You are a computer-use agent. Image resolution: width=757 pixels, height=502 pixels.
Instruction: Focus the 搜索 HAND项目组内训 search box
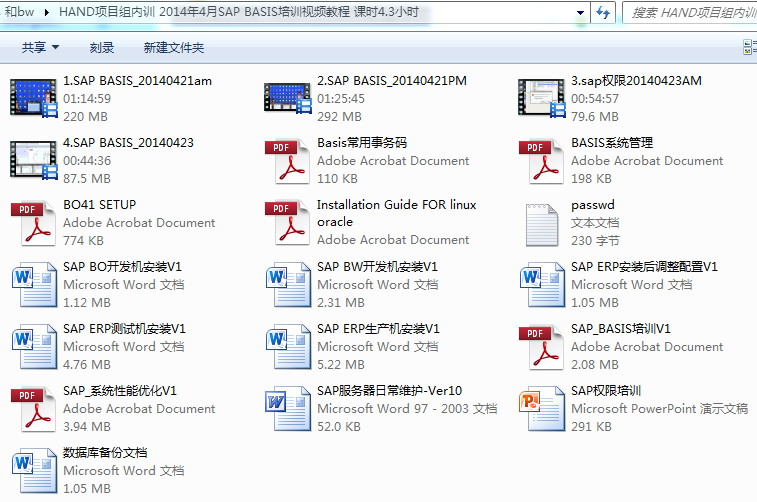[x=690, y=13]
